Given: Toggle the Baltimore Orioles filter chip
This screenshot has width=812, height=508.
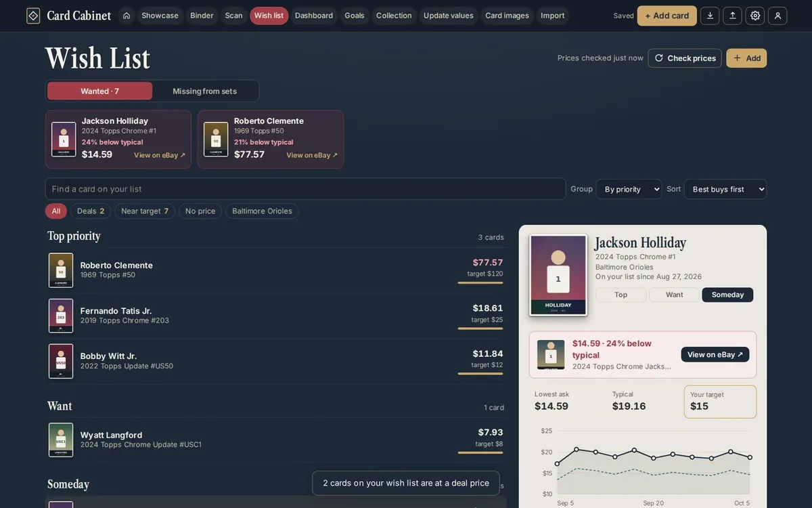Looking at the screenshot, I should tap(262, 211).
